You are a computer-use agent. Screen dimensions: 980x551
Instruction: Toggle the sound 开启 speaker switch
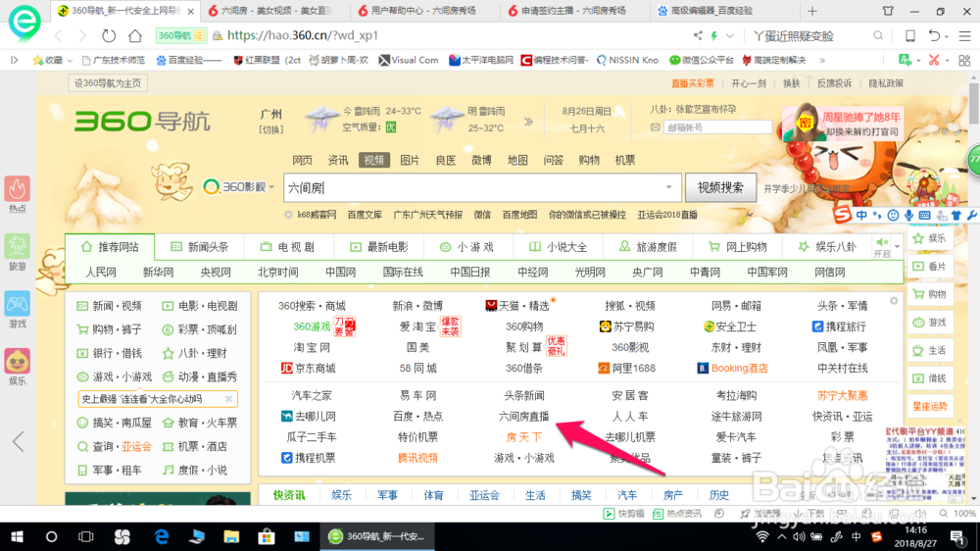click(x=882, y=247)
